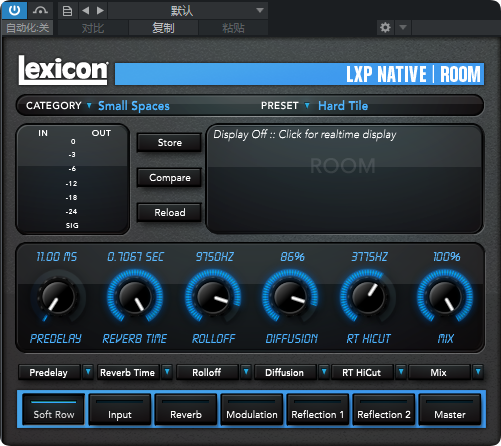Open the Mix slot dropdown arrow

point(478,372)
